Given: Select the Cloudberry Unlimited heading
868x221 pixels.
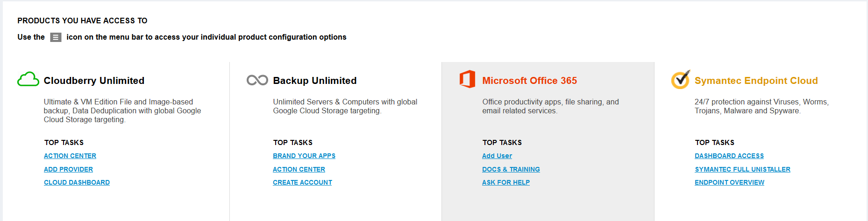Looking at the screenshot, I should 94,81.
